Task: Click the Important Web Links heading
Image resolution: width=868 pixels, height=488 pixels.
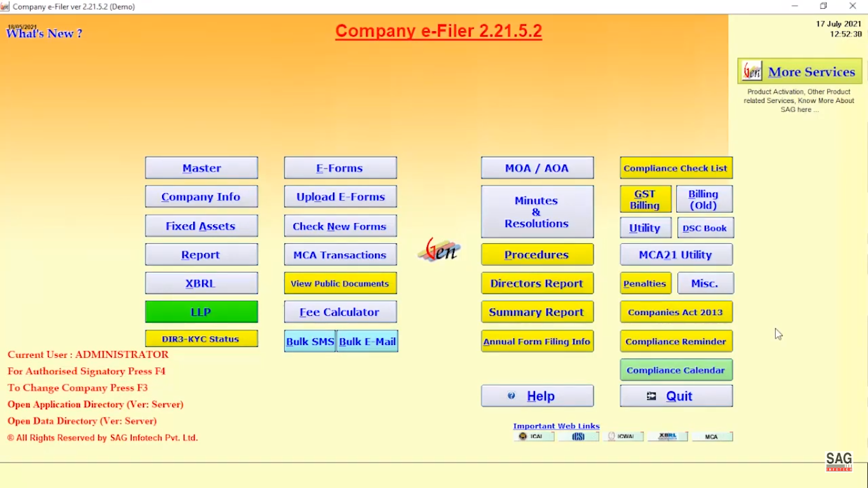Action: click(555, 426)
